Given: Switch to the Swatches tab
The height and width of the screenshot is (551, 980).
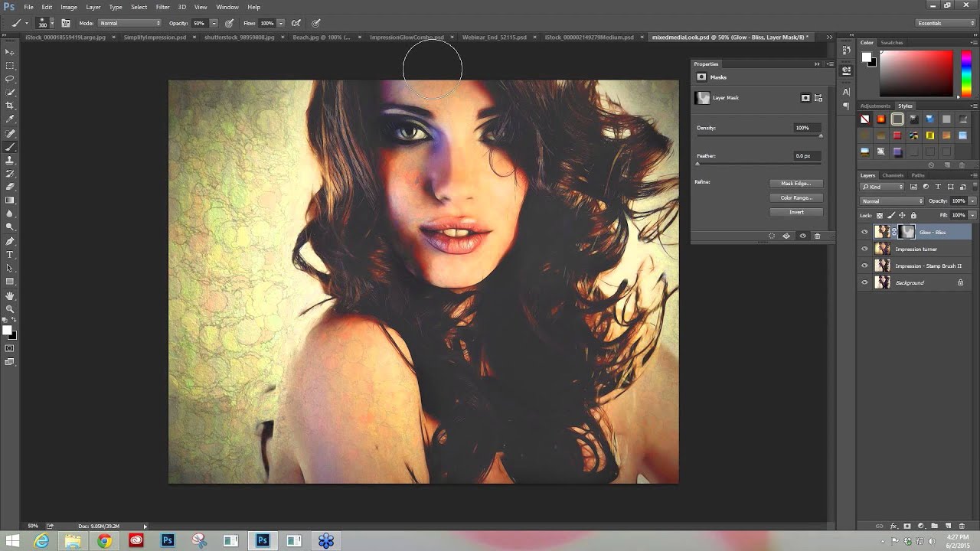Looking at the screenshot, I should click(892, 43).
